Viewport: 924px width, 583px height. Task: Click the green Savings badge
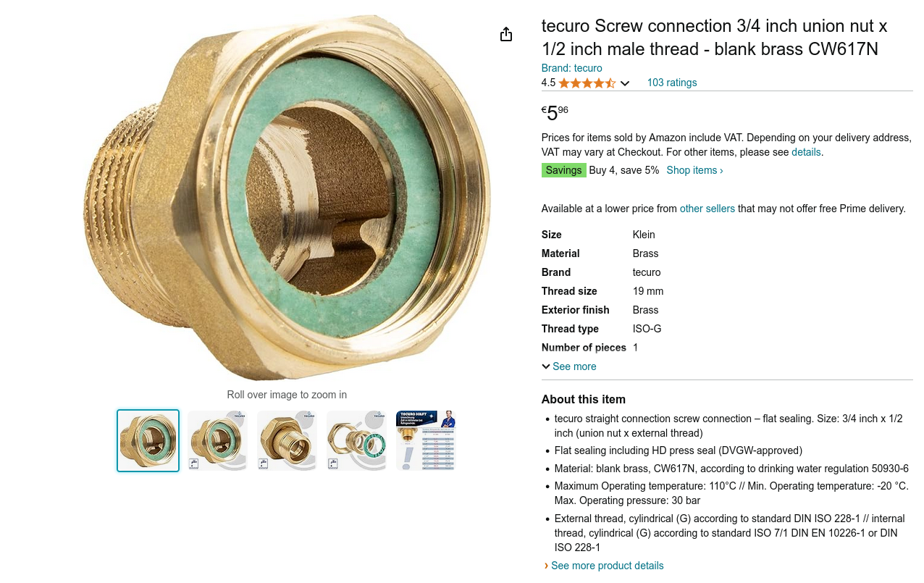click(563, 170)
